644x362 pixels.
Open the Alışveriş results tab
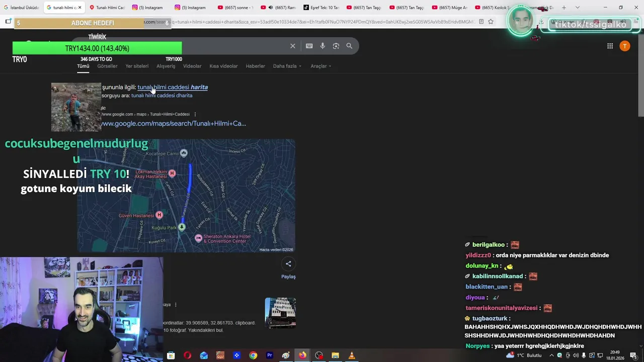click(x=166, y=66)
